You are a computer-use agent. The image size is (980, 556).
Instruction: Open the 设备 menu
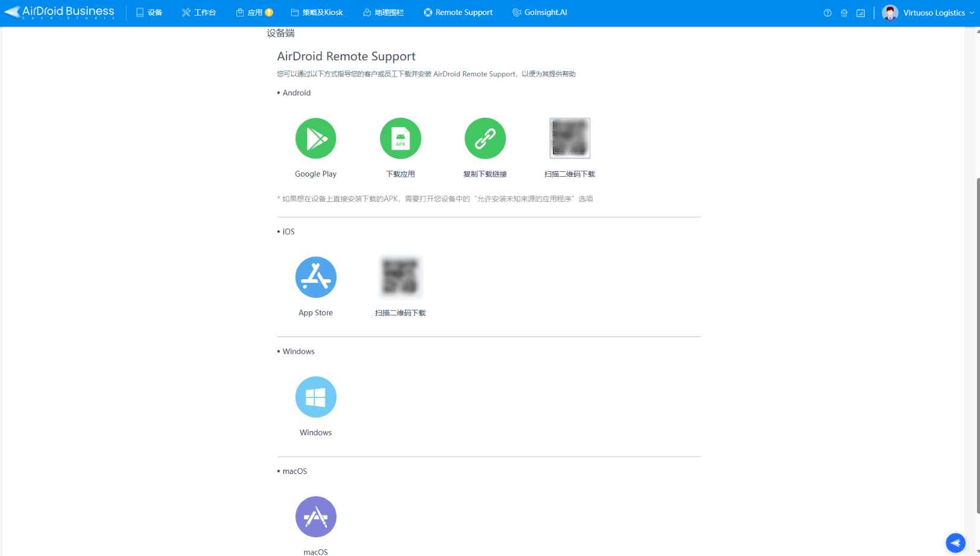[150, 13]
